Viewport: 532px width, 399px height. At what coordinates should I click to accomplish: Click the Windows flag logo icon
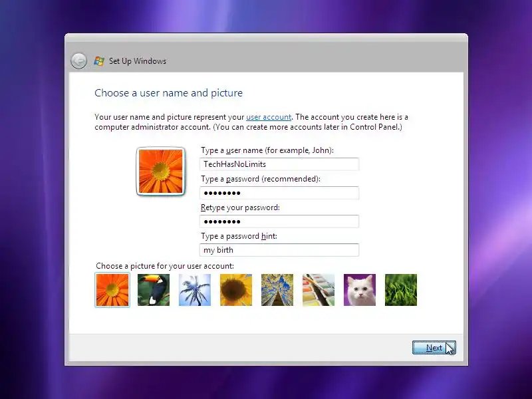[x=99, y=61]
